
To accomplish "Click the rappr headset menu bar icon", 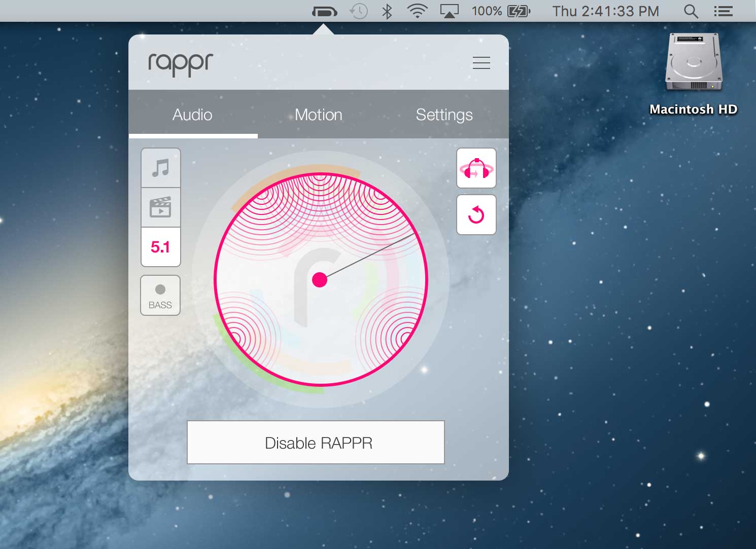I will point(324,11).
